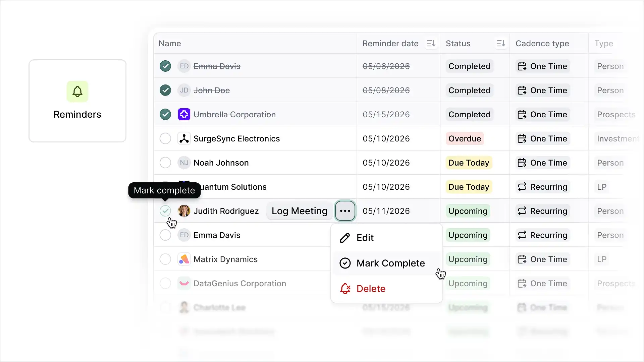Image resolution: width=644 pixels, height=362 pixels.
Task: Uncheck the completed John Doe reminder
Action: (x=165, y=90)
